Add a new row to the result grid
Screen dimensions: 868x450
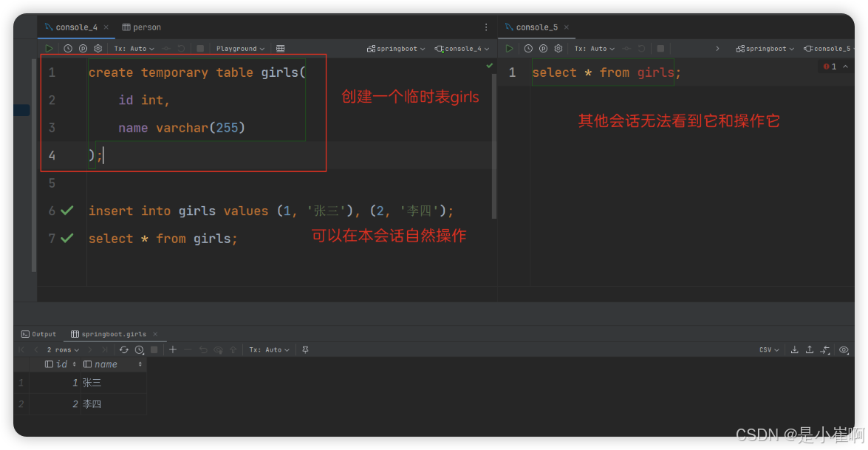(173, 349)
